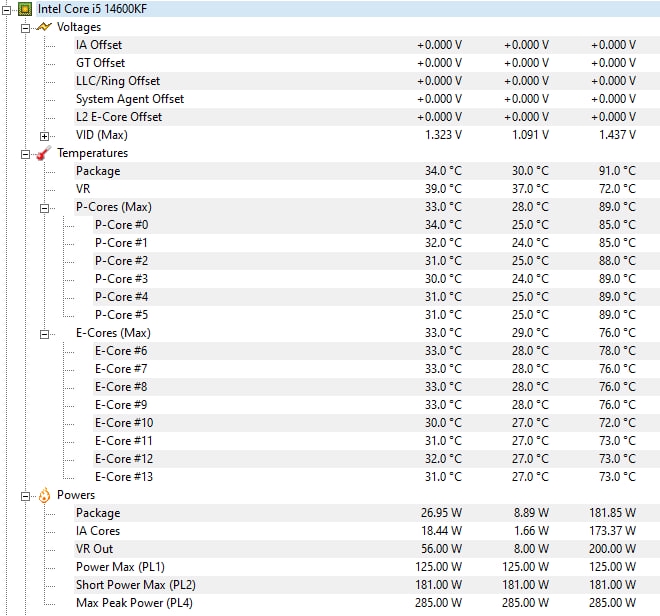Collapse the Powers section
This screenshot has height=616, width=660.
click(x=25, y=496)
